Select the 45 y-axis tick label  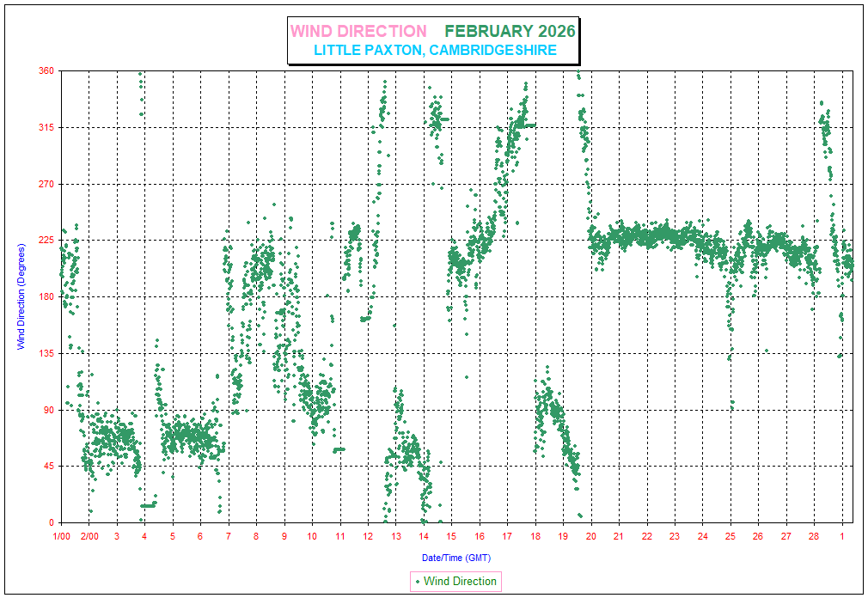click(x=48, y=467)
